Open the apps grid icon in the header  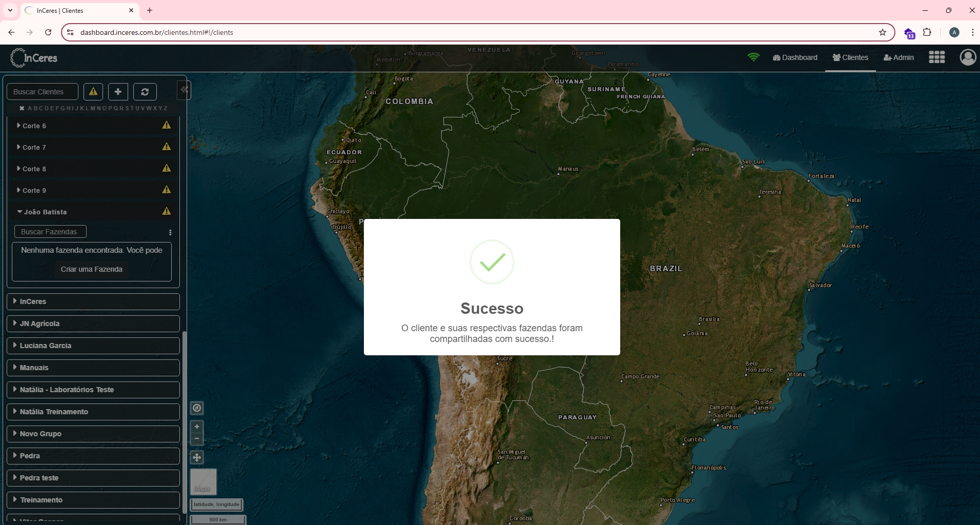point(937,57)
